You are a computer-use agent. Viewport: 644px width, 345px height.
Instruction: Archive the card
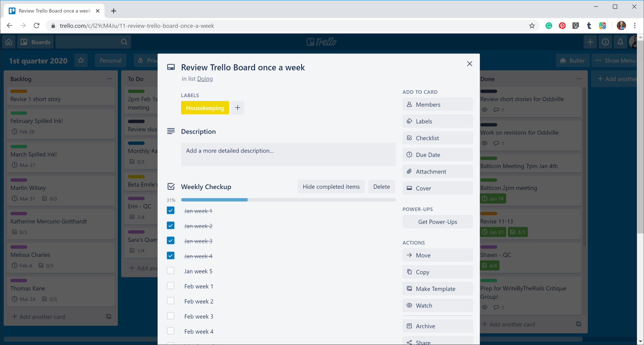point(437,326)
